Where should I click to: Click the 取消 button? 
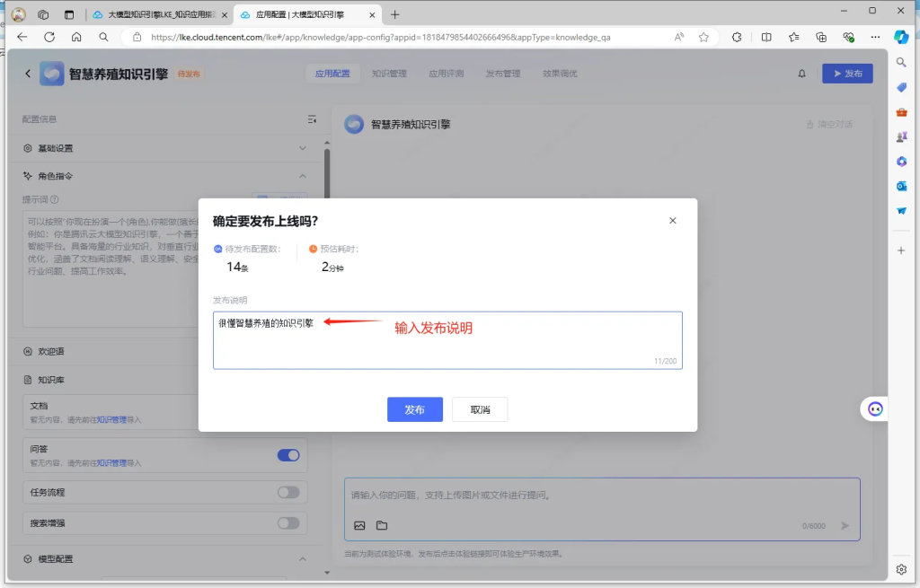tap(480, 409)
